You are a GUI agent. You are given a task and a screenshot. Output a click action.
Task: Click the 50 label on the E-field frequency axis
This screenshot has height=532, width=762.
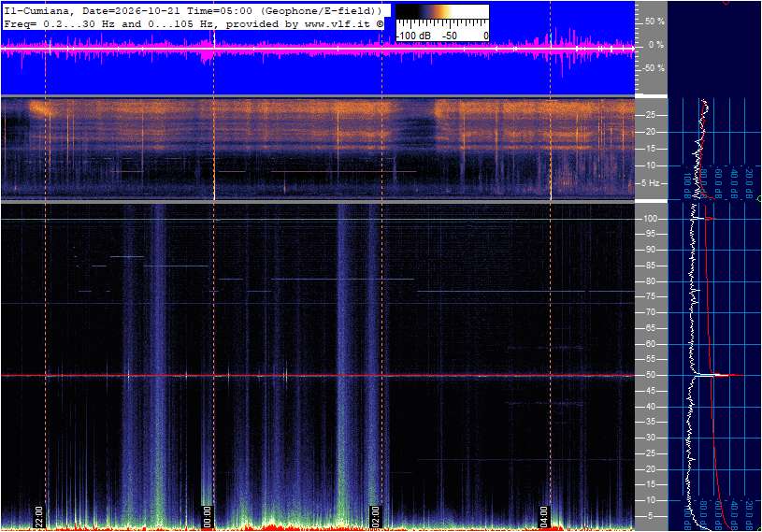pos(651,375)
